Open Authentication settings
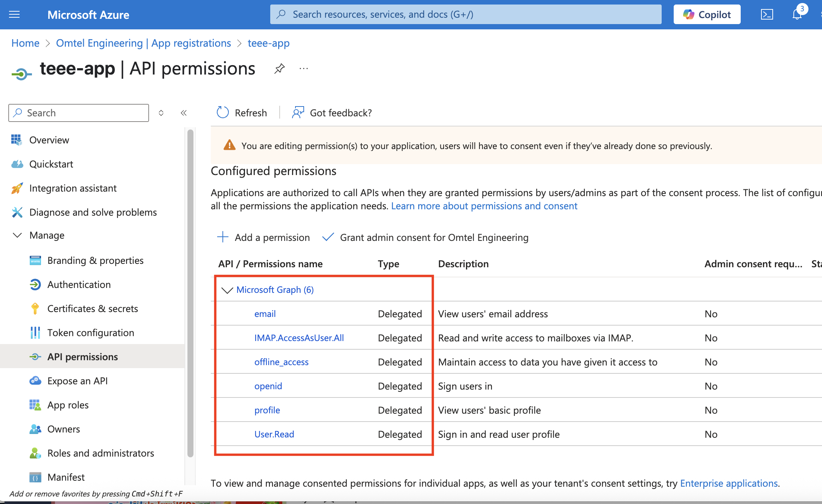Image resolution: width=822 pixels, height=504 pixels. [79, 285]
